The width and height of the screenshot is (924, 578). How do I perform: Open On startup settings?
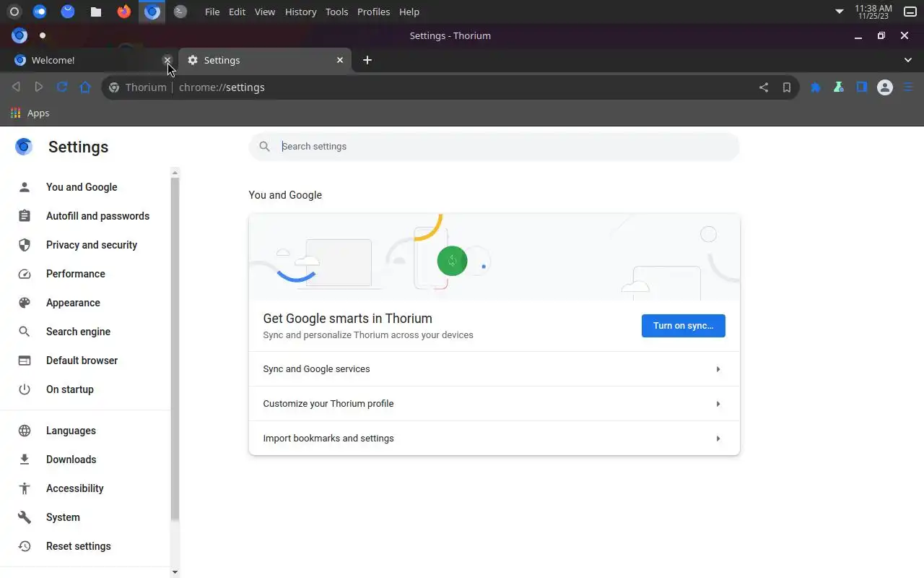point(85,389)
